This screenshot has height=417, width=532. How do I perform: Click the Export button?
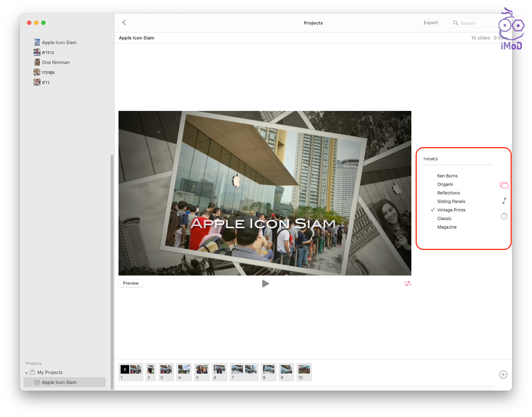431,23
